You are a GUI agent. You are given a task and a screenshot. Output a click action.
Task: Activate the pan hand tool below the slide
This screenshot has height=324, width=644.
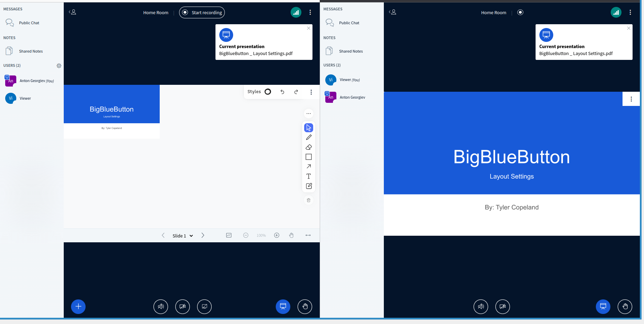tap(291, 235)
